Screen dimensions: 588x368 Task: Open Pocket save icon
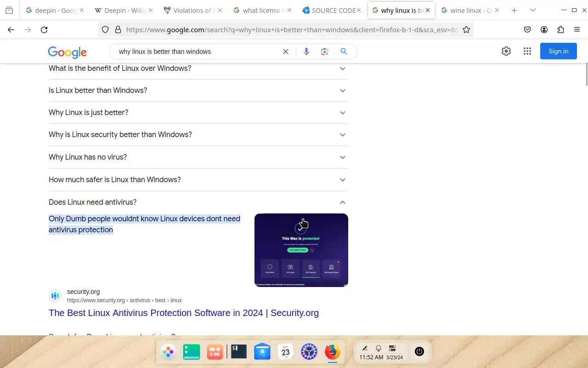click(x=527, y=29)
